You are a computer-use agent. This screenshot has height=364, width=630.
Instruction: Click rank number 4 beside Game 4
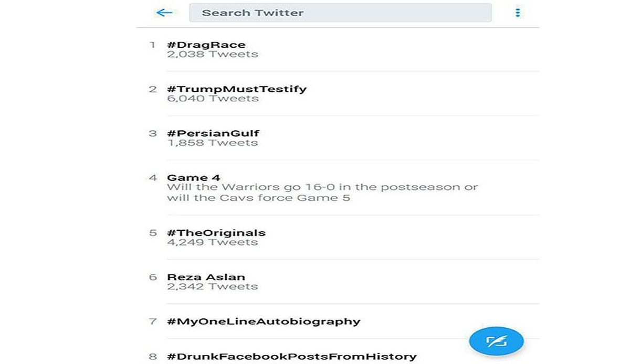click(x=153, y=177)
